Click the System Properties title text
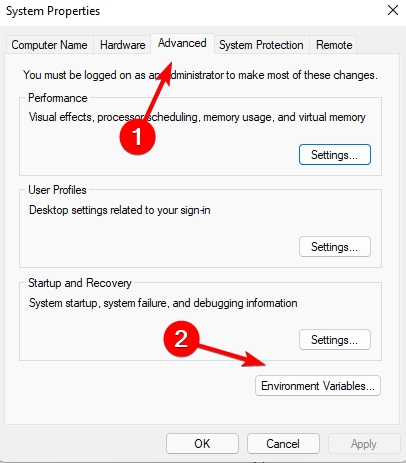The height and width of the screenshot is (463, 406). (53, 11)
